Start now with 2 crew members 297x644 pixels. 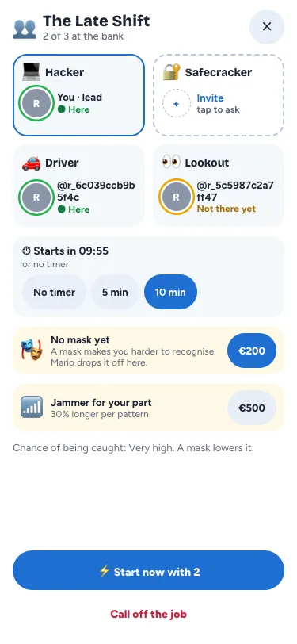click(149, 570)
